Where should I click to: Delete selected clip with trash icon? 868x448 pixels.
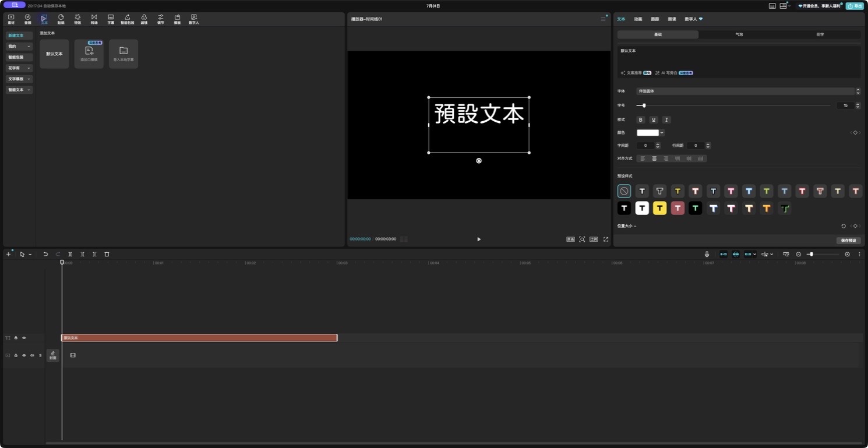107,254
